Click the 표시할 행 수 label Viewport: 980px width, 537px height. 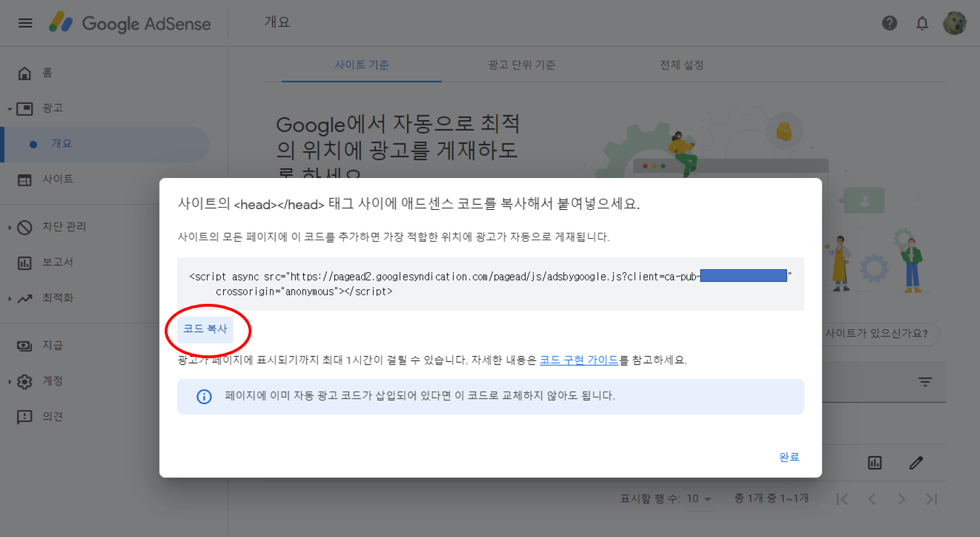point(650,499)
